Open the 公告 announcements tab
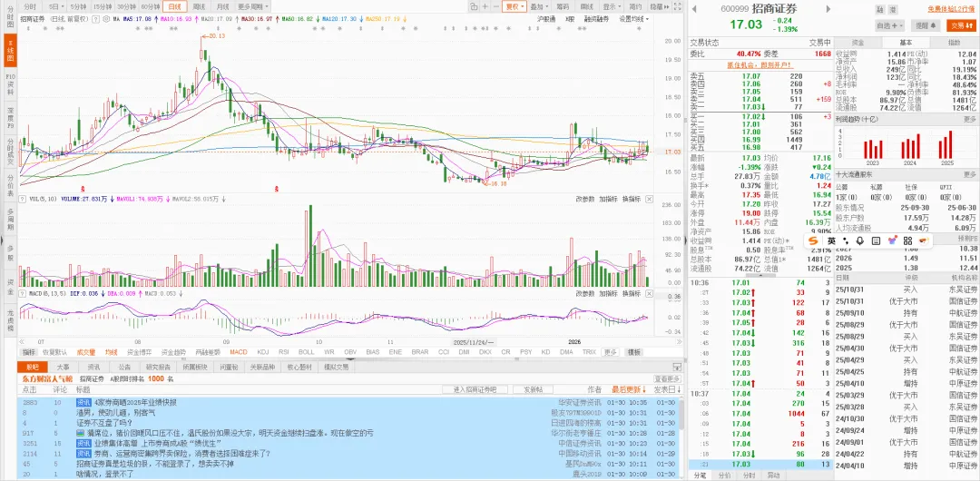980x481 pixels. pyautogui.click(x=124, y=368)
